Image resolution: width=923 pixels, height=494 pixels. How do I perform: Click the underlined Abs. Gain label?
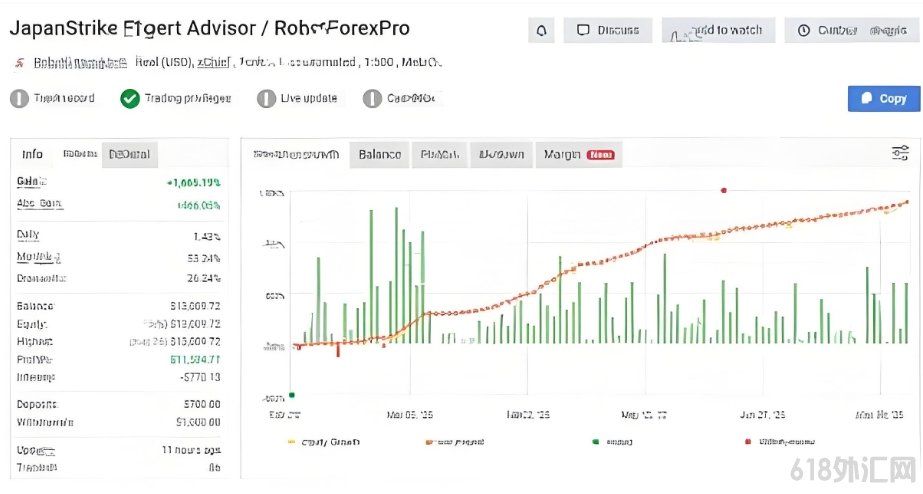click(39, 204)
